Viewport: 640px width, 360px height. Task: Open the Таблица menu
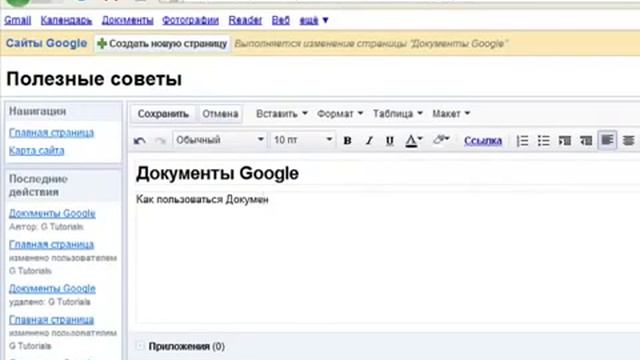398,113
